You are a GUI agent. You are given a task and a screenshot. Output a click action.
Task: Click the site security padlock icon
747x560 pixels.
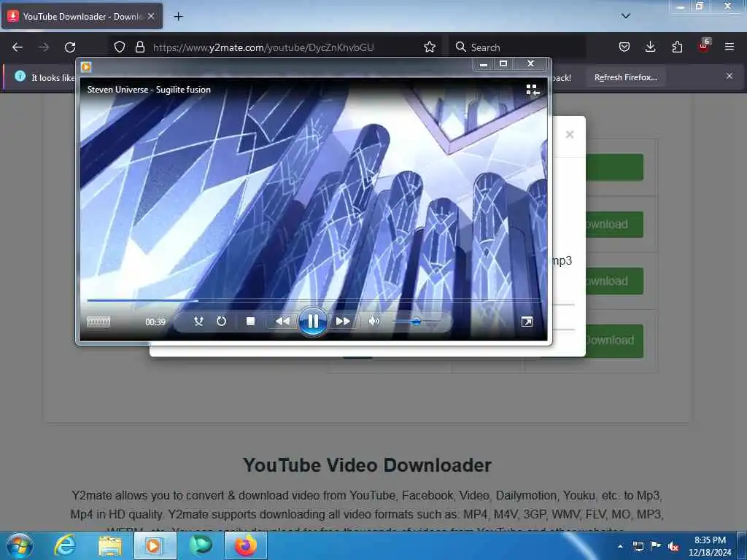pyautogui.click(x=139, y=47)
